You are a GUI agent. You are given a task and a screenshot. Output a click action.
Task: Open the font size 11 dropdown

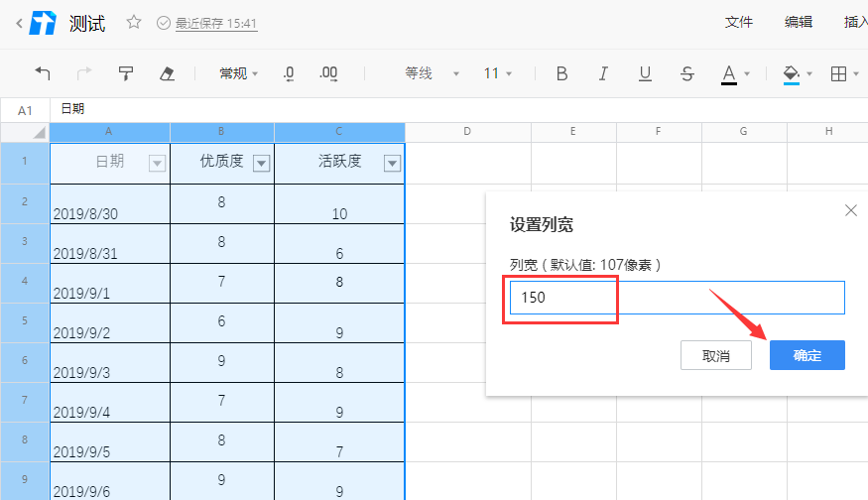click(498, 73)
